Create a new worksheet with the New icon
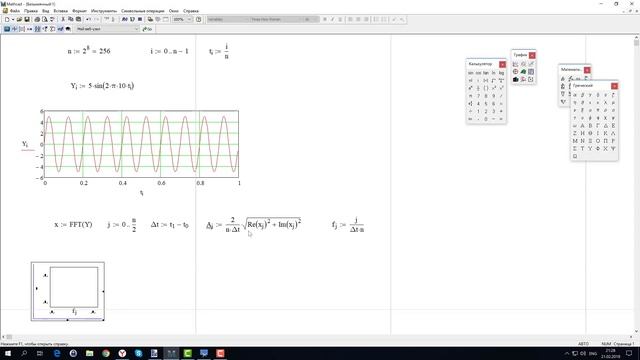The height and width of the screenshot is (360, 640). [x=7, y=19]
